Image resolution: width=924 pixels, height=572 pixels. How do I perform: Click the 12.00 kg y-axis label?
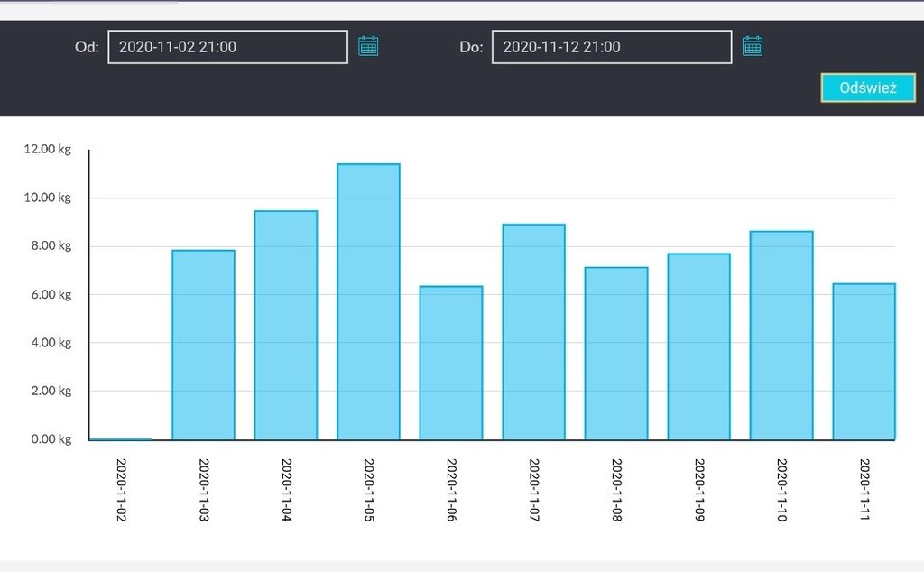[x=49, y=150]
